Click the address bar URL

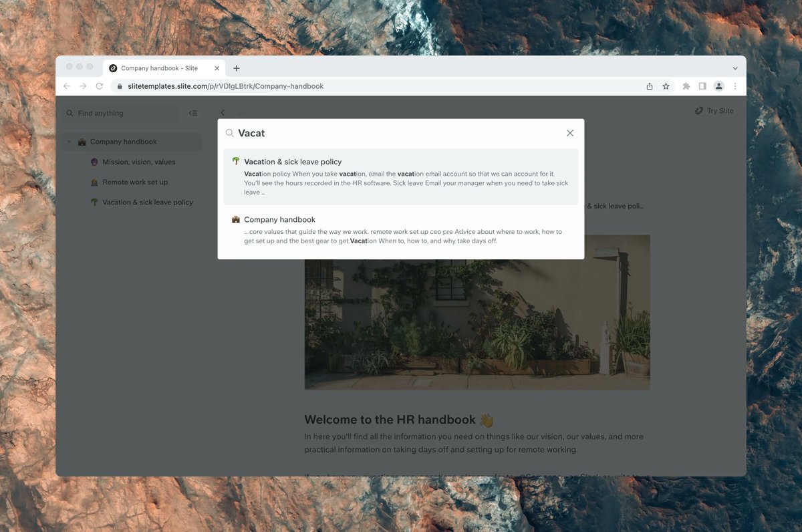click(x=226, y=86)
